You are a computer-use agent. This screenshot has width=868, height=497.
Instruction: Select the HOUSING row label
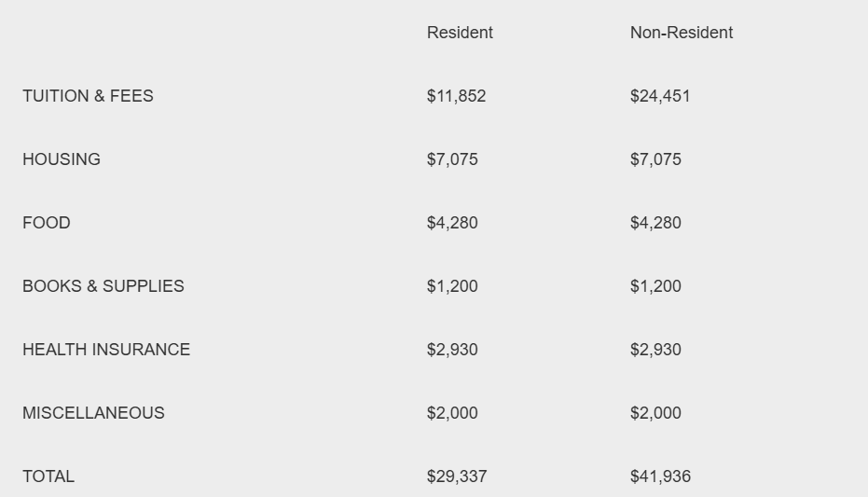pyautogui.click(x=62, y=159)
